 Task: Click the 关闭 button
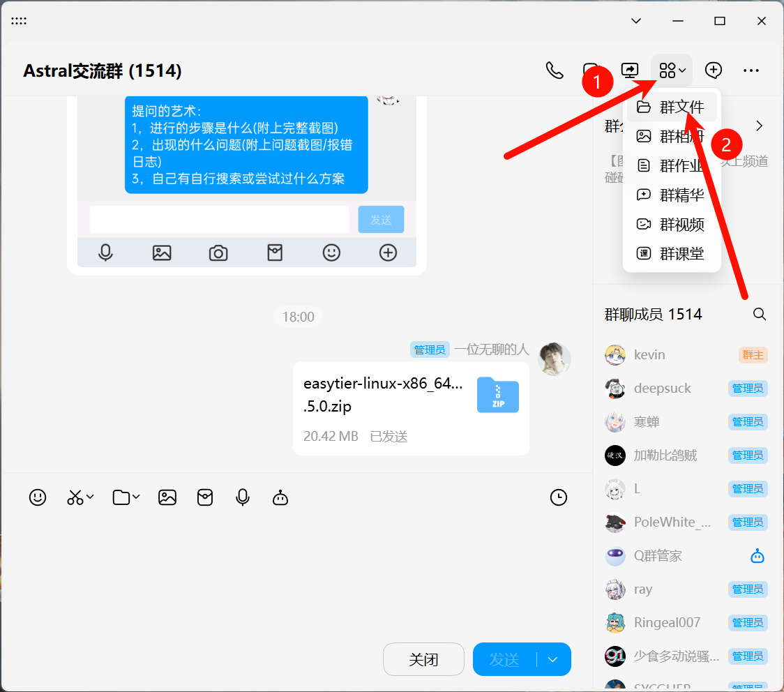coord(423,659)
